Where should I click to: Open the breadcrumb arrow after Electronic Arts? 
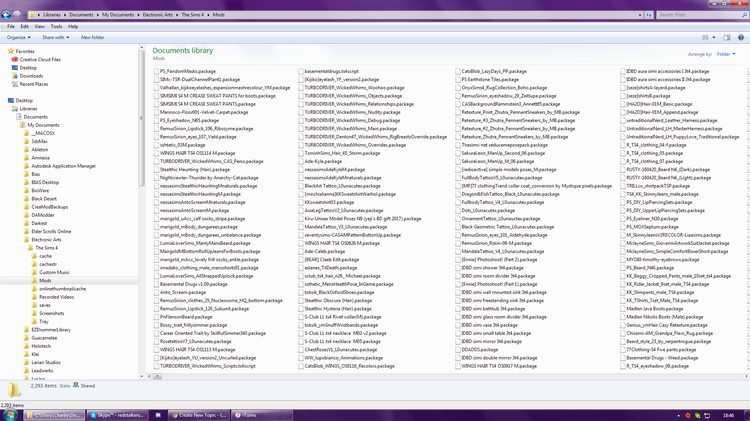click(x=177, y=15)
